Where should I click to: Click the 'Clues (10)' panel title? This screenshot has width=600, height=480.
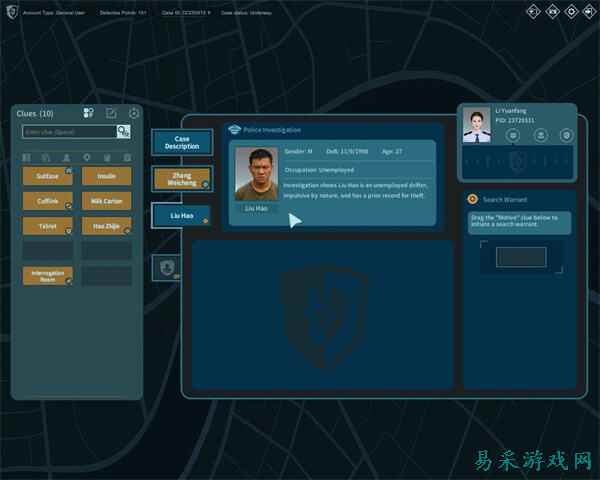point(35,114)
